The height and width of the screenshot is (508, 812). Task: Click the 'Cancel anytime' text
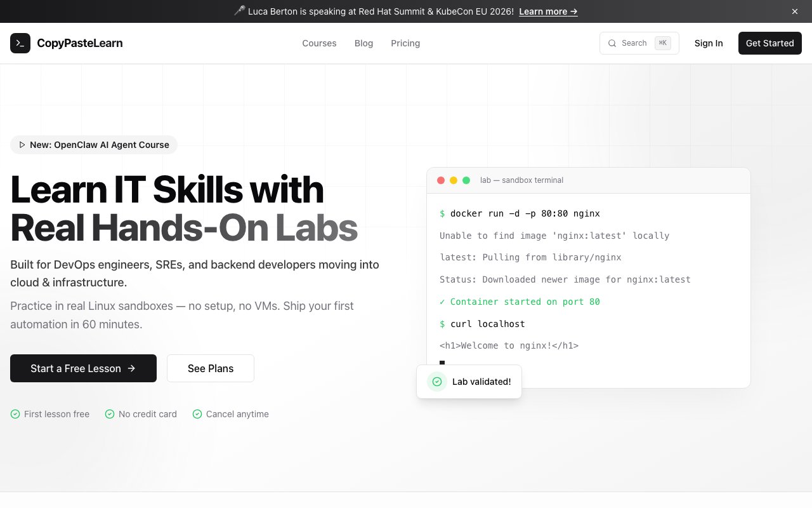[x=237, y=414]
